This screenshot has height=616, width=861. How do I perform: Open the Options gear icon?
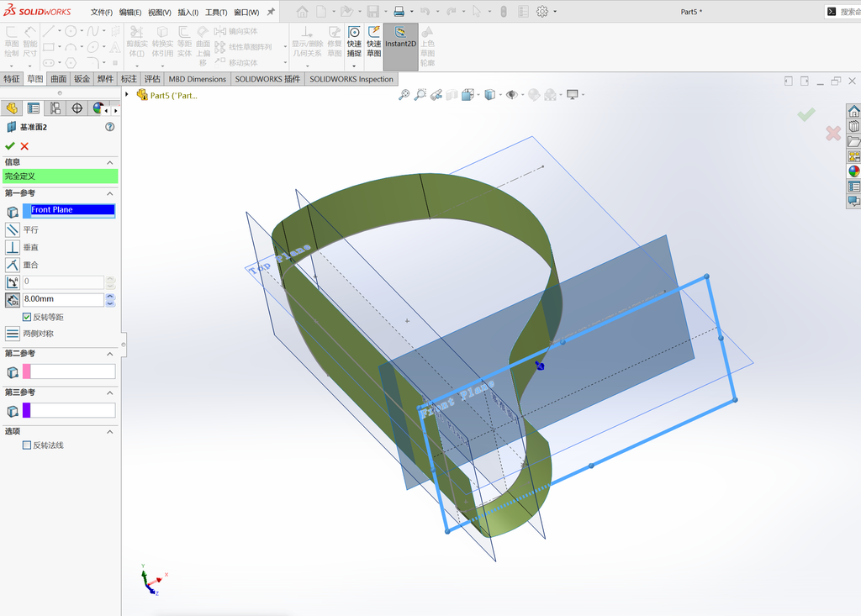542,11
